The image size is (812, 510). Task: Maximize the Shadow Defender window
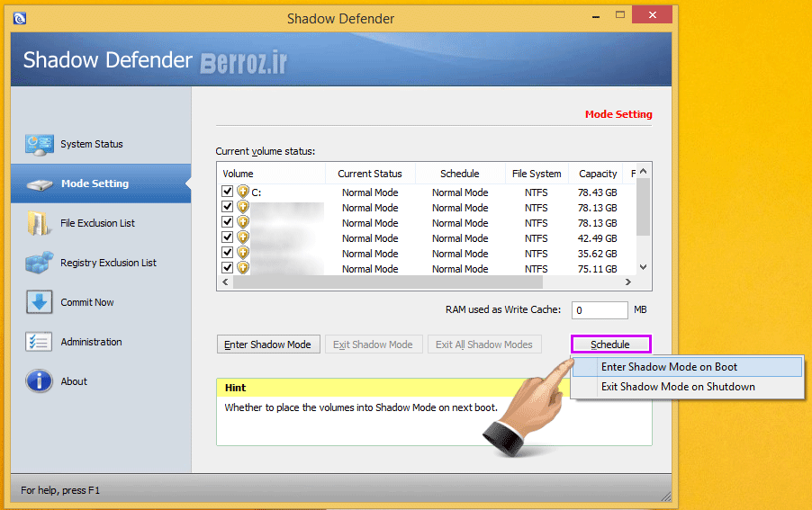click(x=620, y=15)
